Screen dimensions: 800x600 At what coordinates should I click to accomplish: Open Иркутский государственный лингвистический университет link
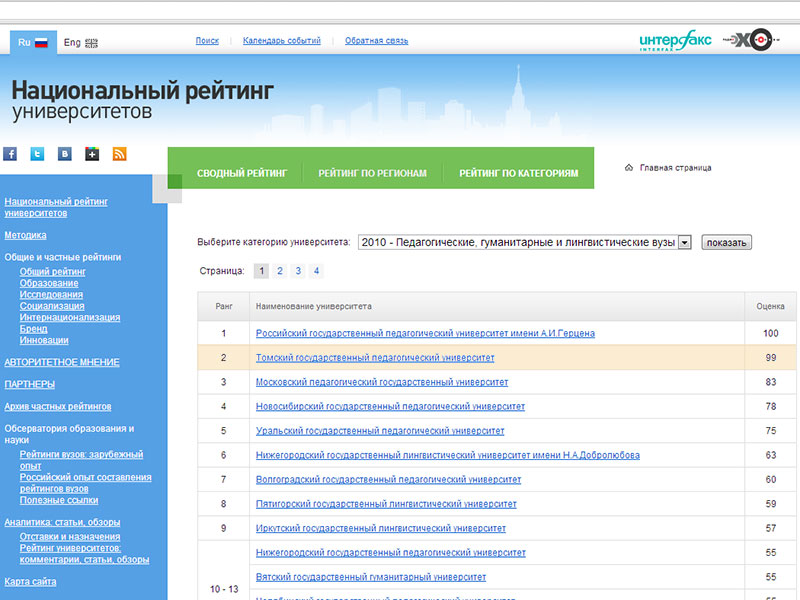tap(381, 529)
